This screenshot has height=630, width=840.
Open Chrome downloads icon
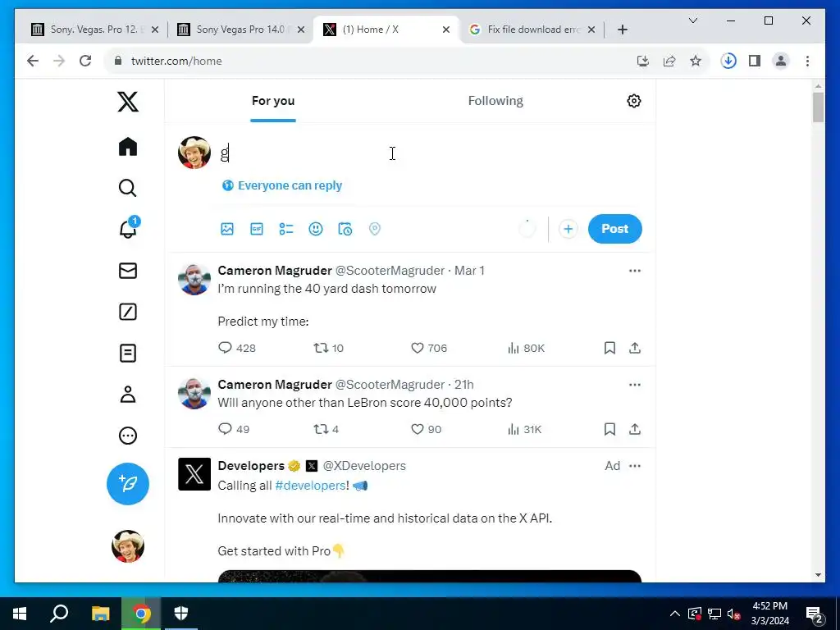tap(728, 61)
